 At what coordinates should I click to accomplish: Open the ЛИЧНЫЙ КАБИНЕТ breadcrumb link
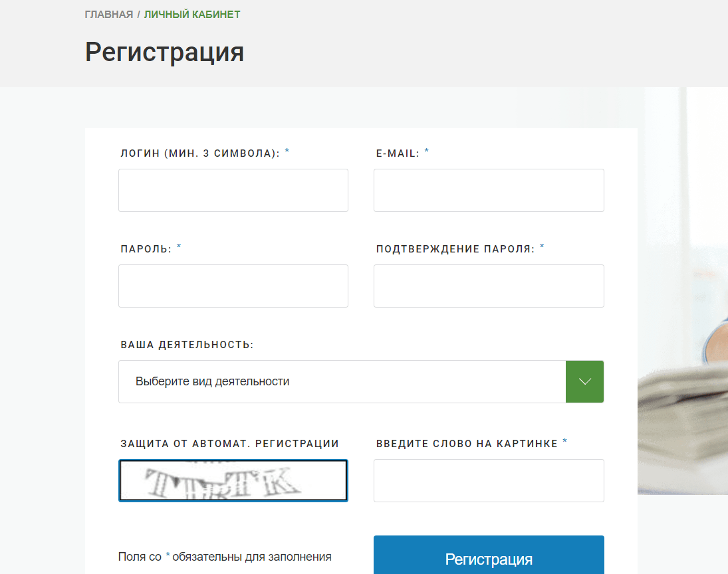click(192, 15)
